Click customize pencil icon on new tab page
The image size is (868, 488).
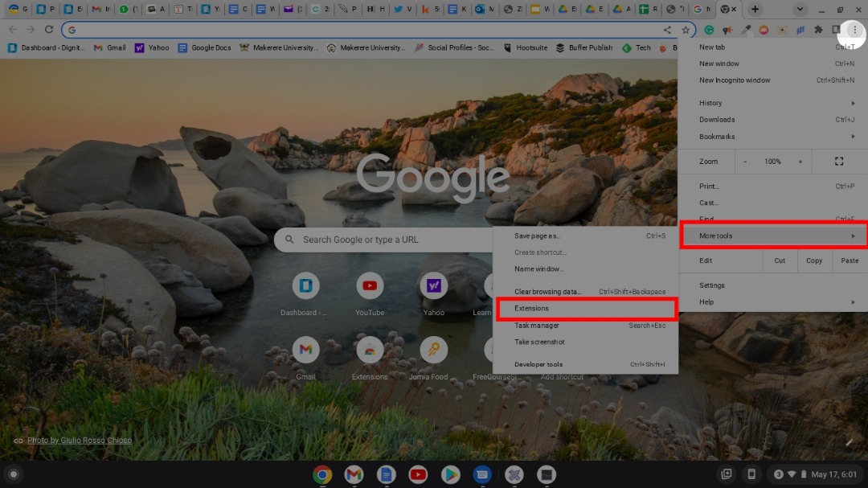point(849,442)
